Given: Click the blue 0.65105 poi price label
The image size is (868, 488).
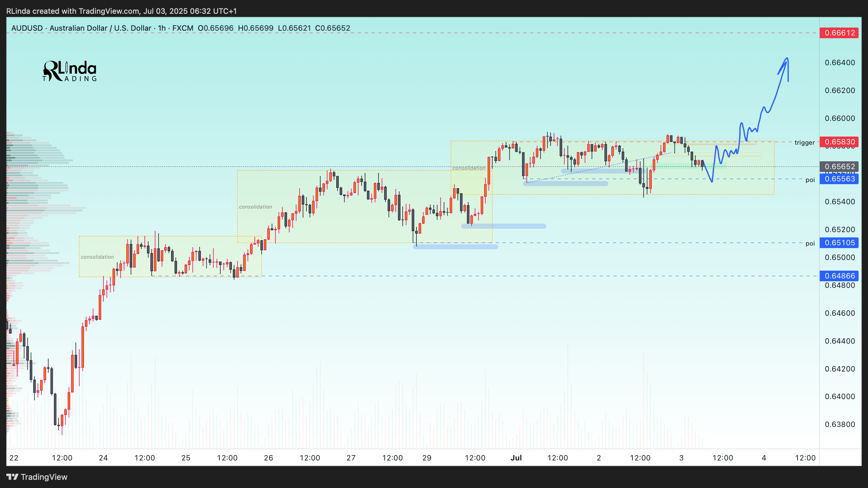Looking at the screenshot, I should (839, 243).
